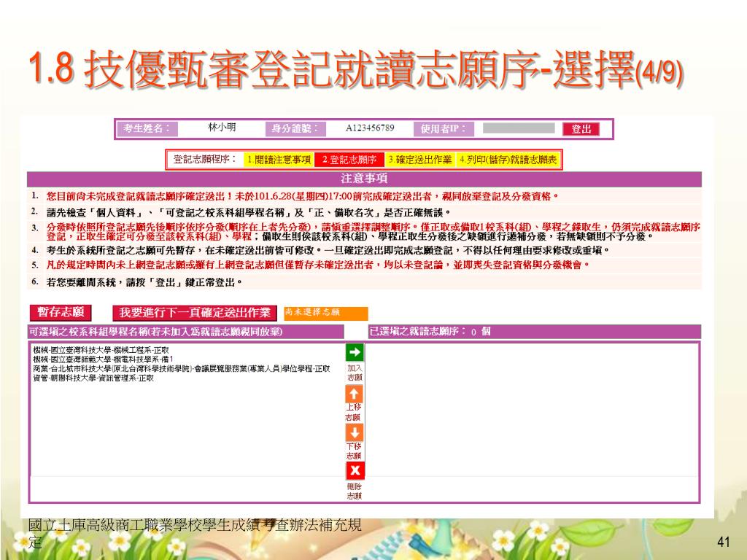
Task: Select 商業-台北城市科技大學 會議展覽服務業 entry
Action: click(x=182, y=368)
